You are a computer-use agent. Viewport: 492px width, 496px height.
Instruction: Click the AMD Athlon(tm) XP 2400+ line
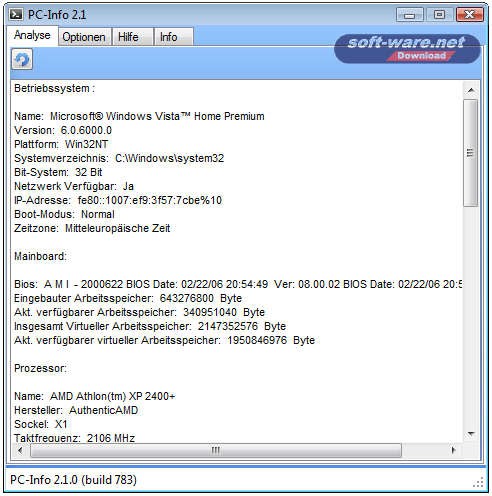pyautogui.click(x=95, y=396)
